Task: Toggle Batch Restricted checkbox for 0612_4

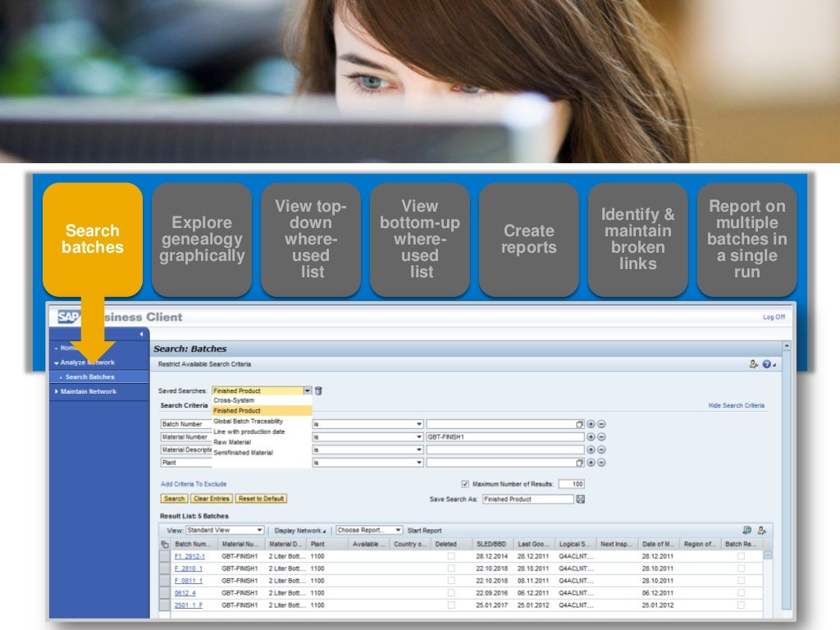Action: pyautogui.click(x=741, y=593)
